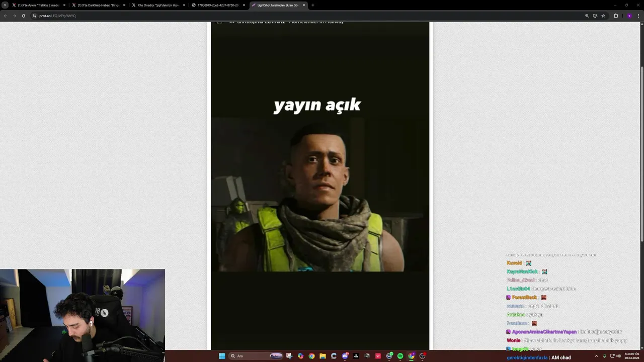The height and width of the screenshot is (362, 644).
Task: Open the purple profile avatar
Action: tap(629, 16)
